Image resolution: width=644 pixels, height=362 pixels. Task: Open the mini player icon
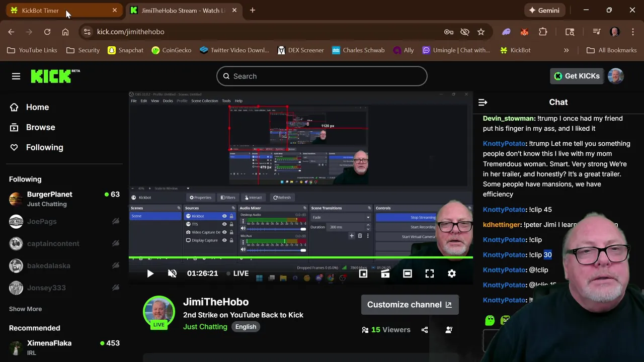pos(363,274)
